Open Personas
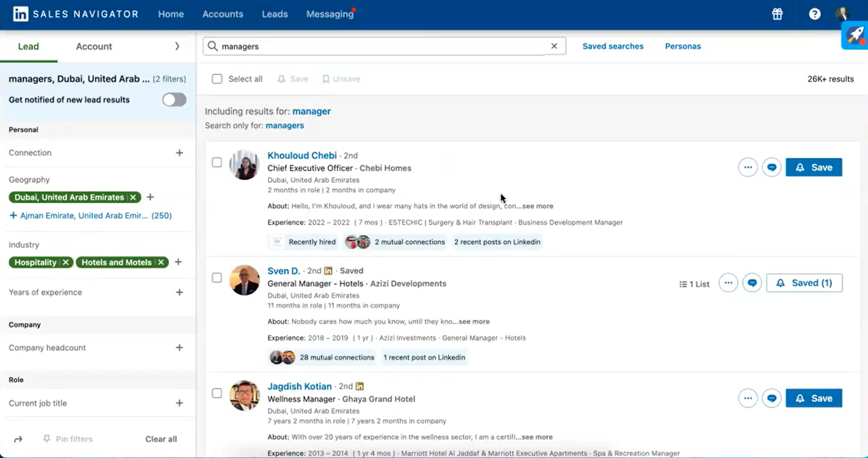The height and width of the screenshot is (458, 868). click(683, 46)
